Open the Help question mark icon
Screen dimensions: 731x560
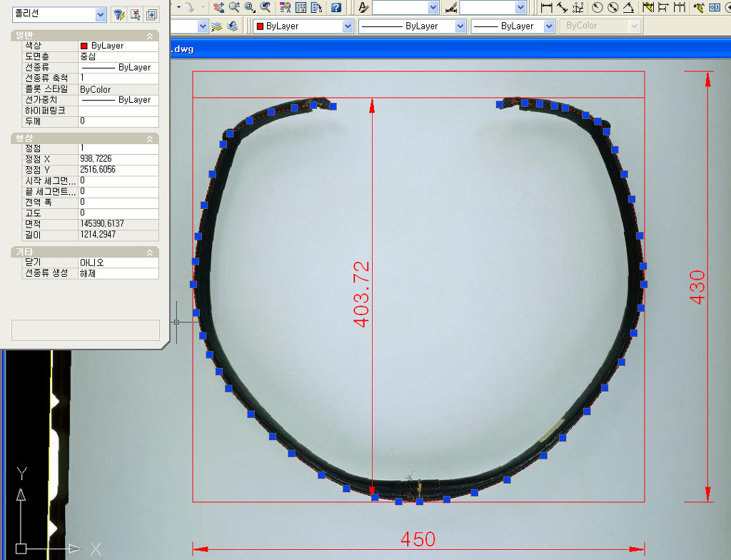[336, 7]
